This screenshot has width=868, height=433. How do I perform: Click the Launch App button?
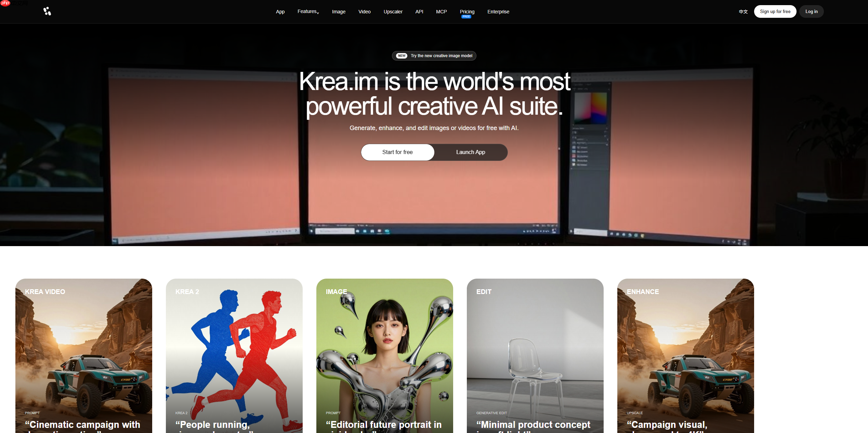(471, 152)
